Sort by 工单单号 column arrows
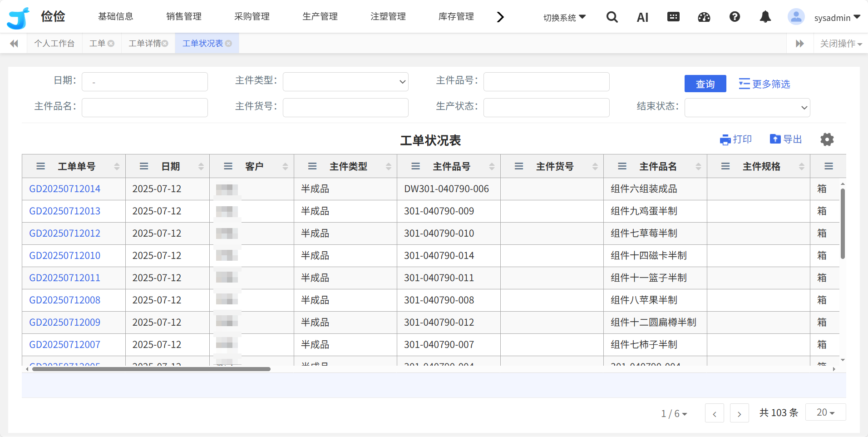Screen dimensions: 868x437 pos(117,167)
